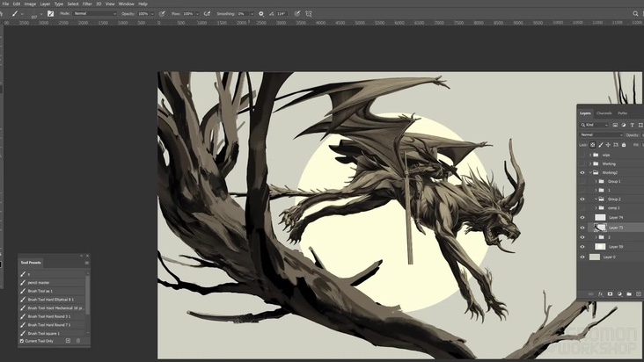Open the brush Mode dropdown

coord(92,14)
